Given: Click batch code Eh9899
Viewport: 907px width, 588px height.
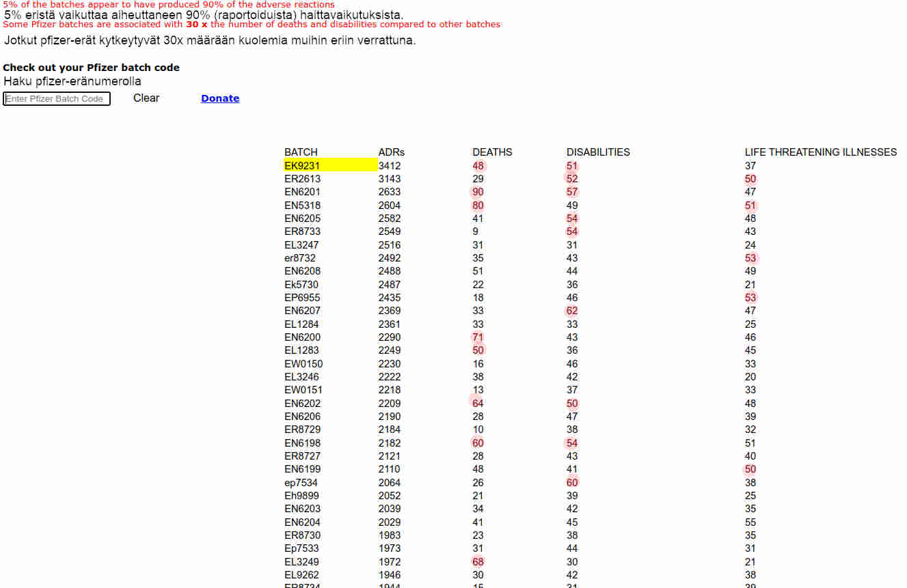Looking at the screenshot, I should (301, 496).
